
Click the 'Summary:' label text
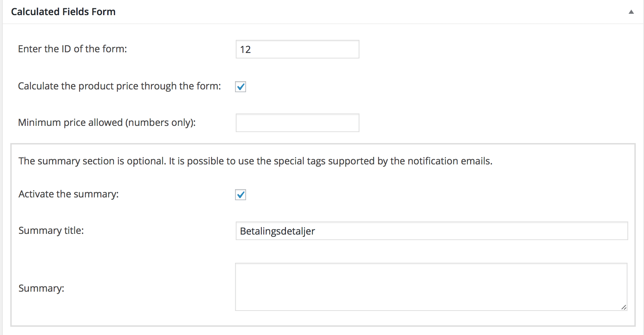pos(41,288)
